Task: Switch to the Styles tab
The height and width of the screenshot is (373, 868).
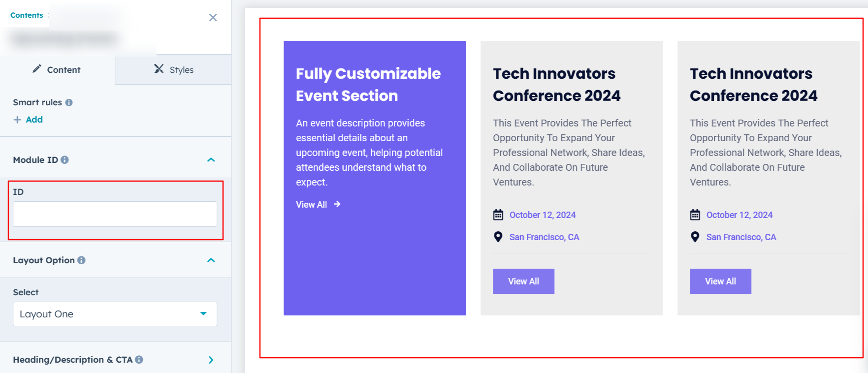Action: pos(173,70)
